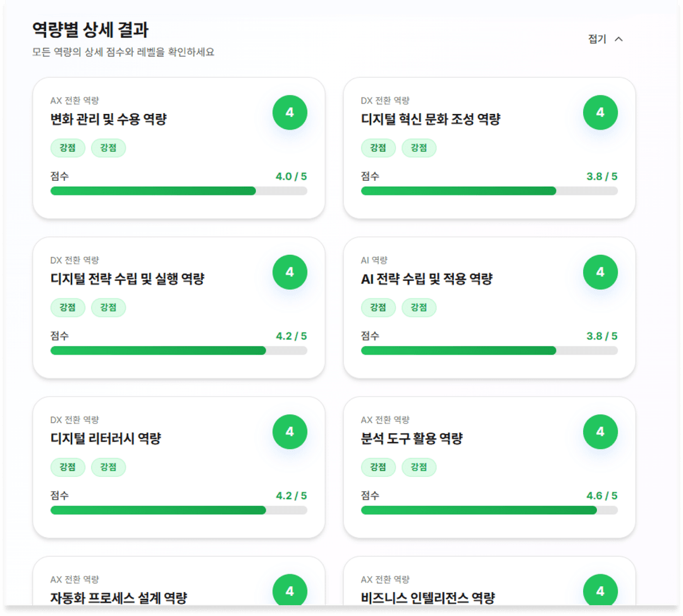Click the level 4 badge on 분석 도구 활용 역량
Screen dimensions: 683x616
point(600,432)
